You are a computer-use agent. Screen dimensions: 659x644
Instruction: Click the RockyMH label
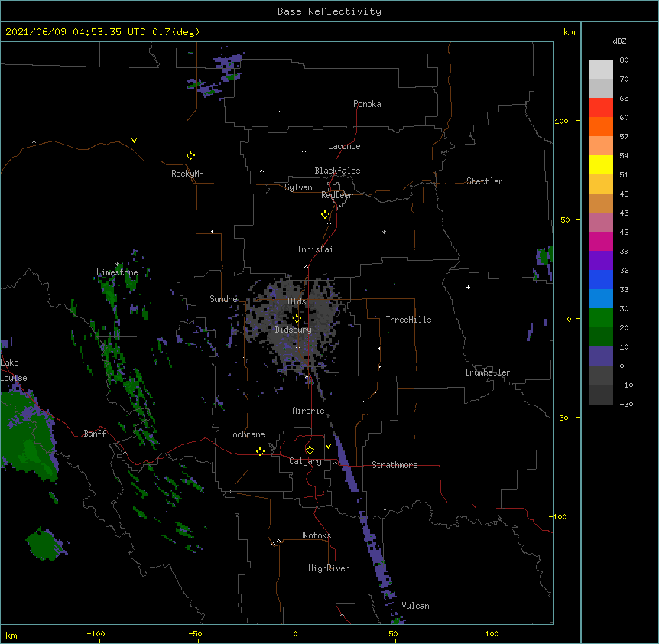(187, 174)
